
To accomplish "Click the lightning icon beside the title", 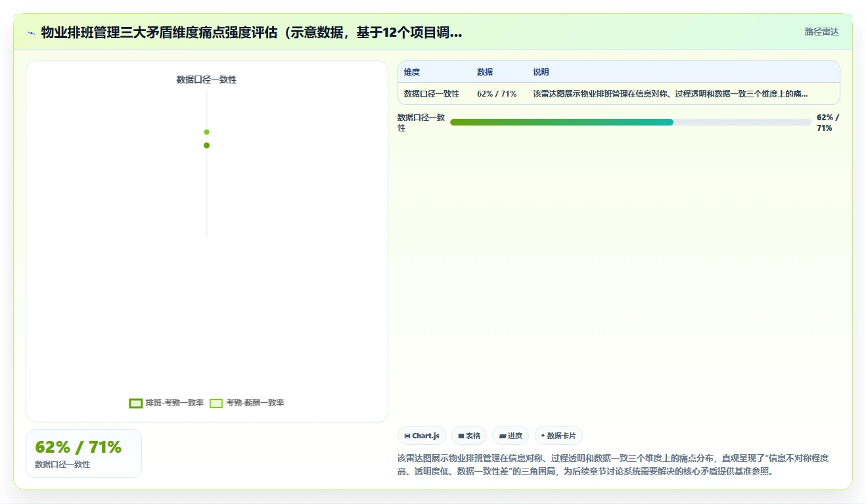I will [32, 33].
